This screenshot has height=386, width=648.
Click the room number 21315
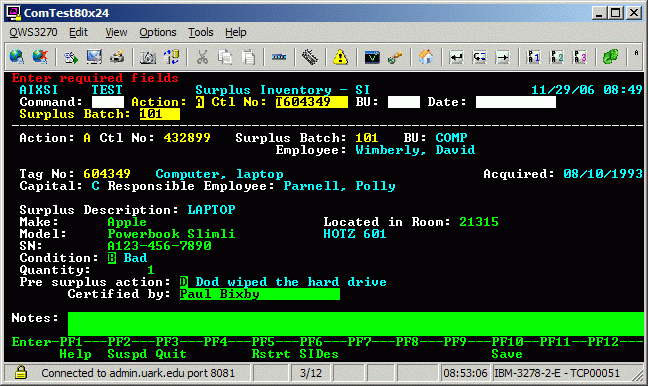click(x=479, y=222)
